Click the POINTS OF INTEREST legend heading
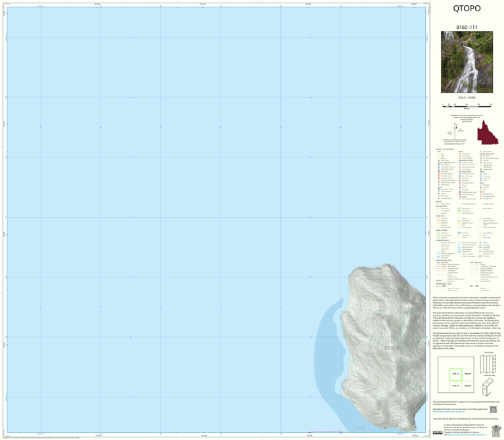Image resolution: width=504 pixels, height=440 pixels. pyautogui.click(x=445, y=150)
